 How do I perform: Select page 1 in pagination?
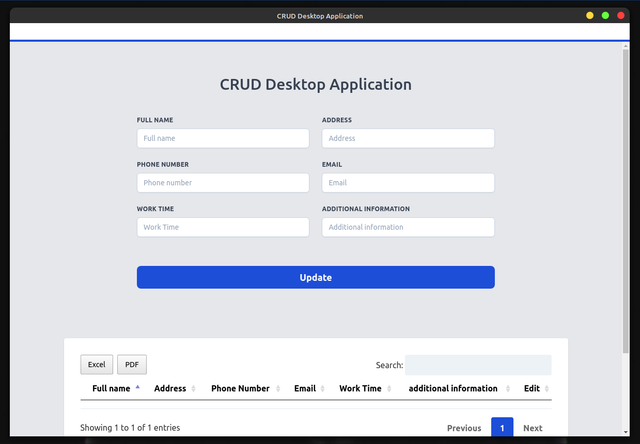click(x=502, y=428)
